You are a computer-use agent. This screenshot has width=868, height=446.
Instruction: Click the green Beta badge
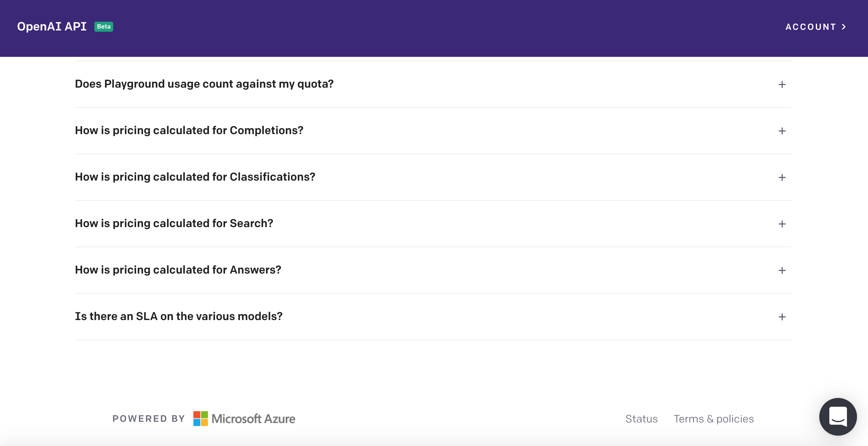point(103,27)
